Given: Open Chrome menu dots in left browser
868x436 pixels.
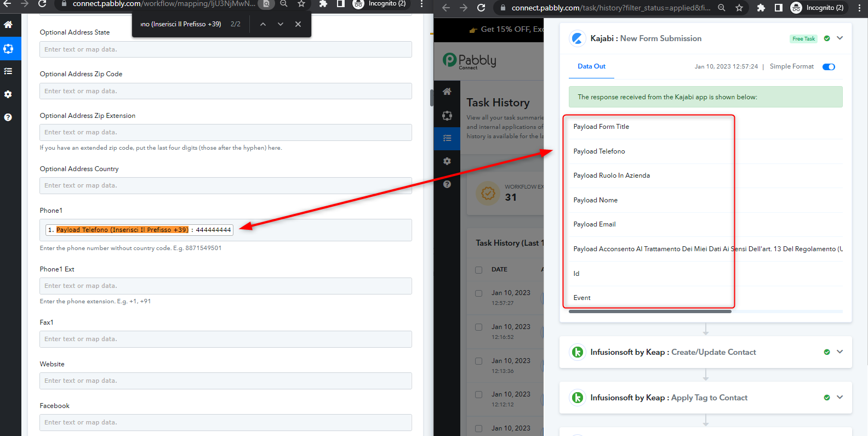Looking at the screenshot, I should tap(421, 4).
